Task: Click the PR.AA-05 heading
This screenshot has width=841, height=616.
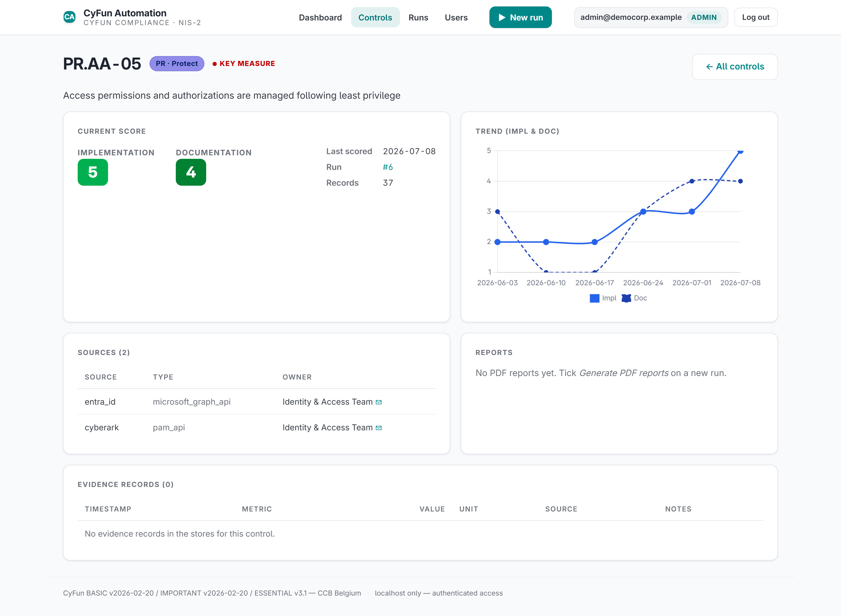Action: point(102,64)
